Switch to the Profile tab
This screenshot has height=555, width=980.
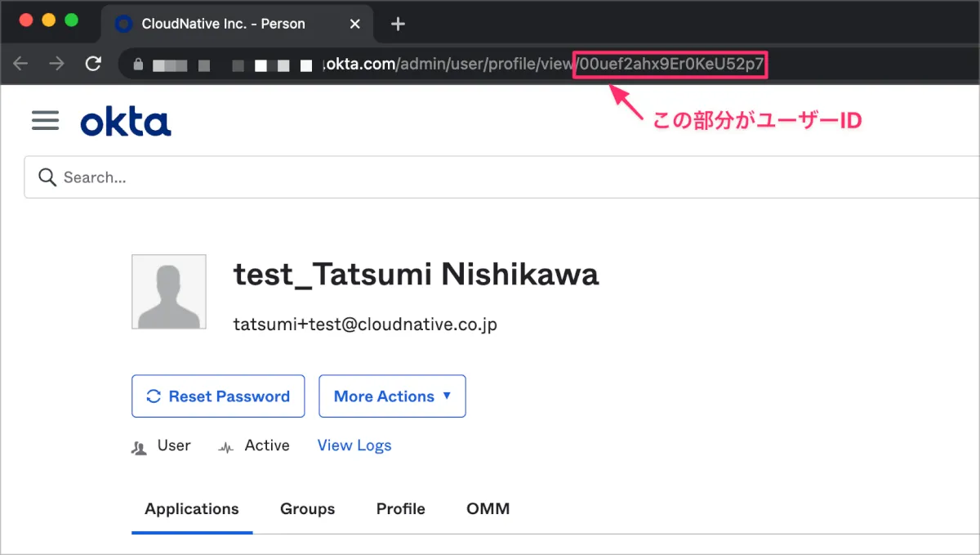400,508
